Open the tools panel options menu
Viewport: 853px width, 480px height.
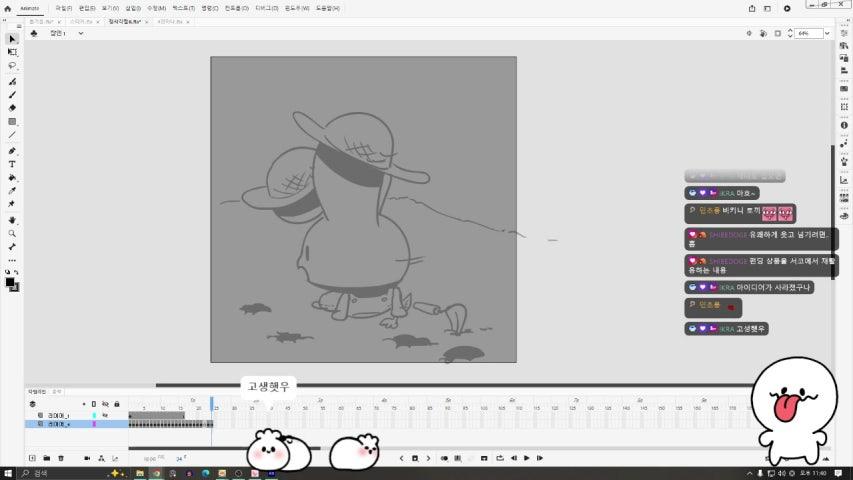click(19, 26)
